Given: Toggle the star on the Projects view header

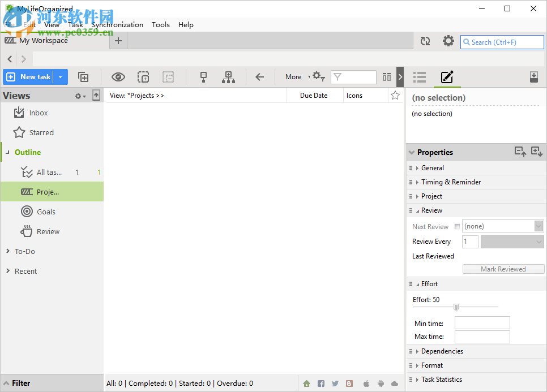Looking at the screenshot, I should [395, 95].
